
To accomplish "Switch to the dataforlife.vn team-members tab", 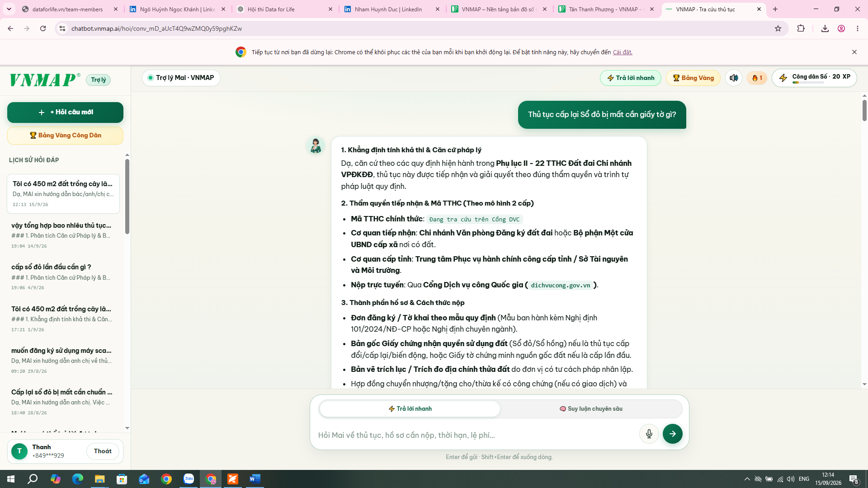I will click(x=71, y=9).
